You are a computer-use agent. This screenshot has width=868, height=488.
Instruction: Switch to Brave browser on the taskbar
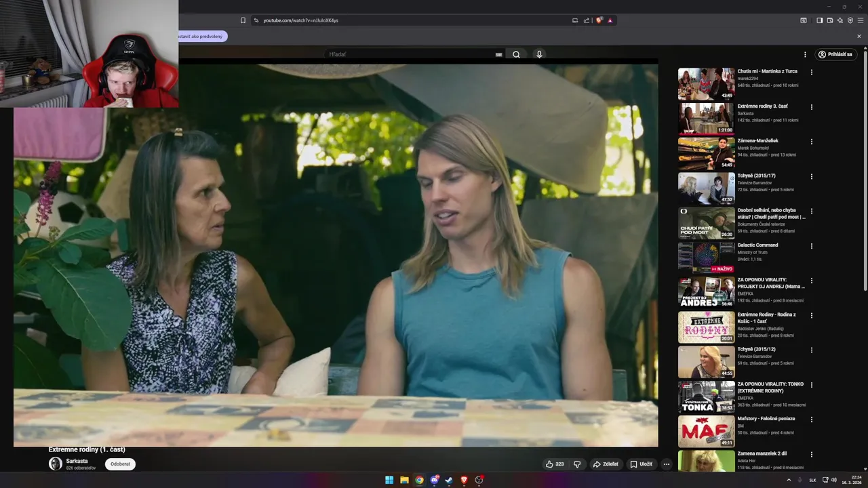click(x=464, y=480)
